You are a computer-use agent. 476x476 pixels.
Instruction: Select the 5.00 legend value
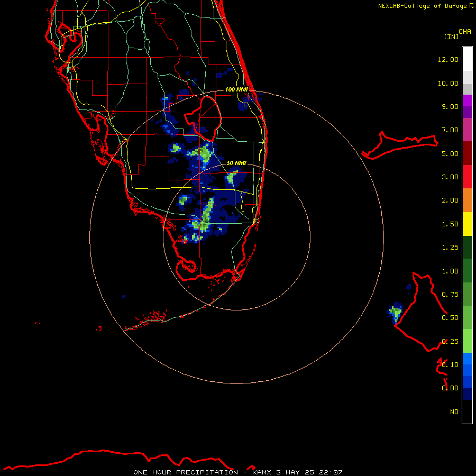coord(450,153)
